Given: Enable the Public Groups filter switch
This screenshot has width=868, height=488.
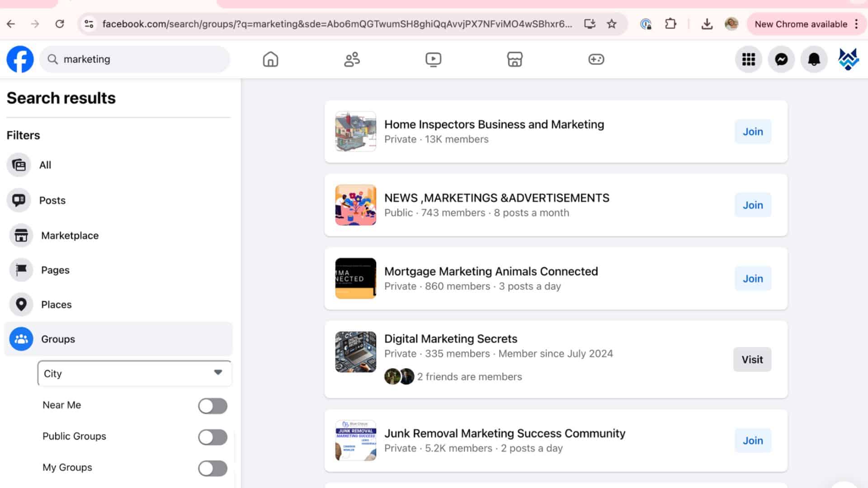Looking at the screenshot, I should point(212,437).
